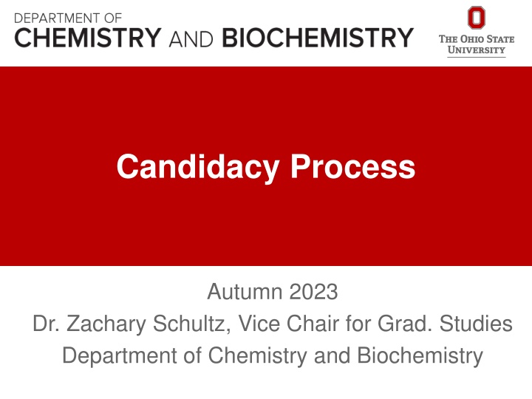The width and height of the screenshot is (532, 399).
Task: Click the bottom Department of Chemistry and Biochemistry line
Action: (272, 355)
